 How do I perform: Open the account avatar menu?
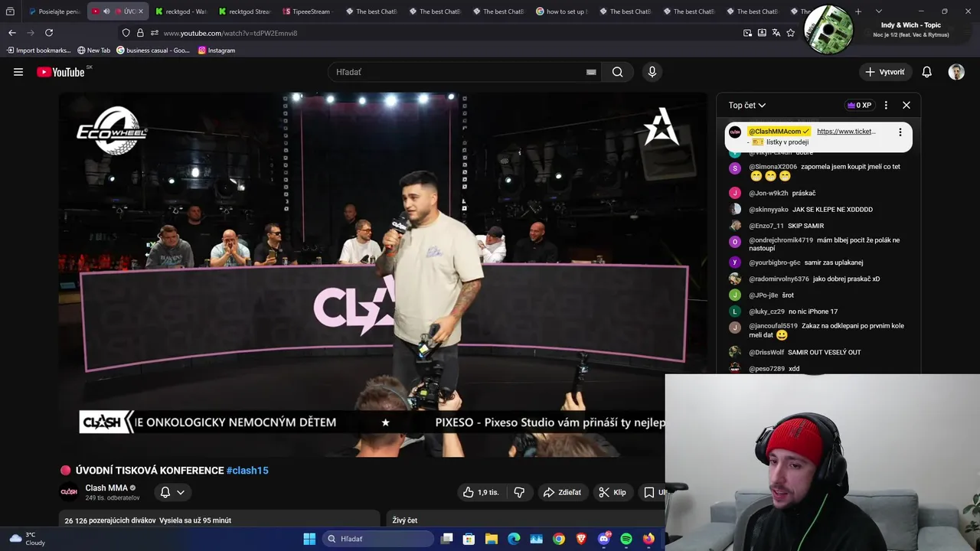956,72
